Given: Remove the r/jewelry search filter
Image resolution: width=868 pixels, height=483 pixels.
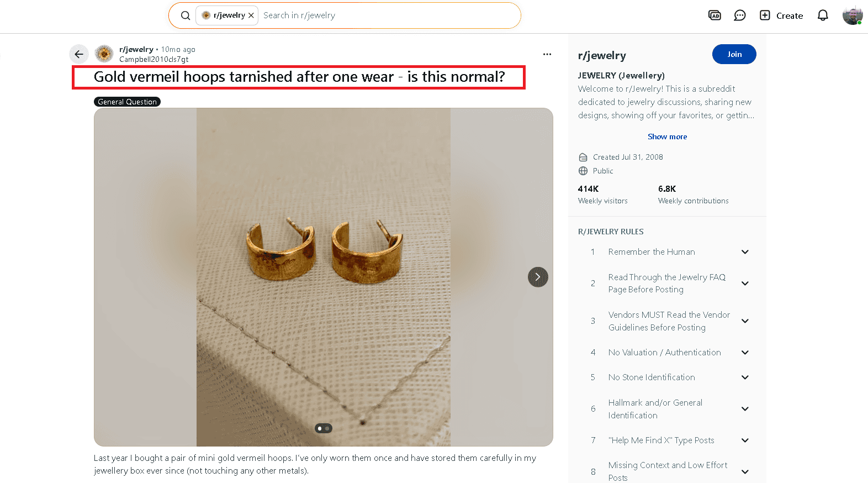Looking at the screenshot, I should pos(251,15).
